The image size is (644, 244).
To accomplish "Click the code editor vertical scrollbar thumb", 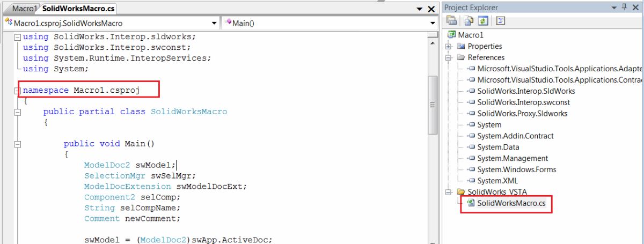I will coord(432,105).
